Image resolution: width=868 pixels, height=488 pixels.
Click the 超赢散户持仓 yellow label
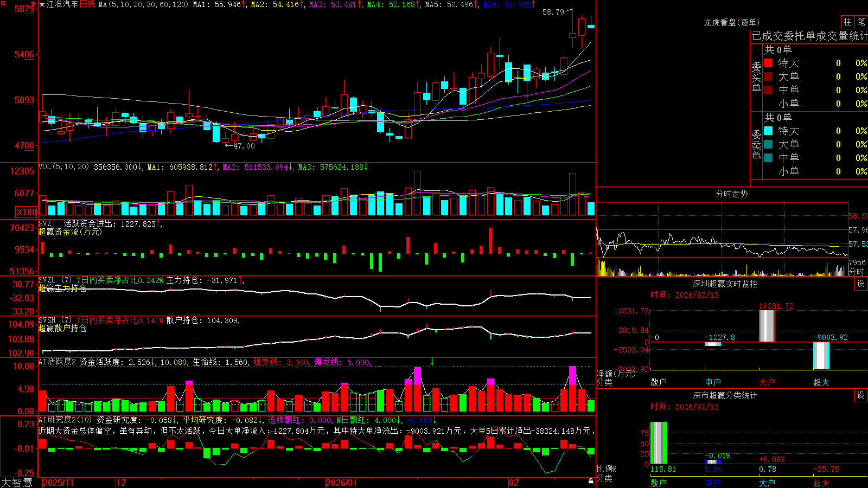coord(62,328)
